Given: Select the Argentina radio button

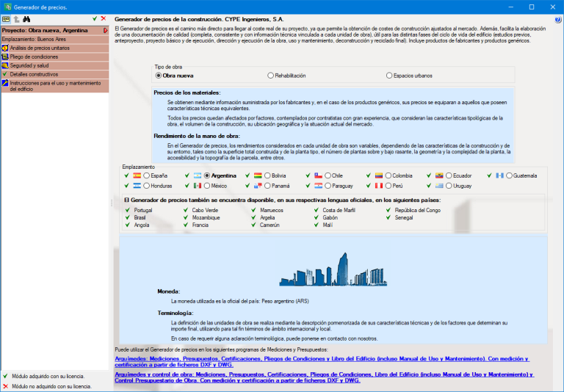Looking at the screenshot, I should [x=207, y=175].
